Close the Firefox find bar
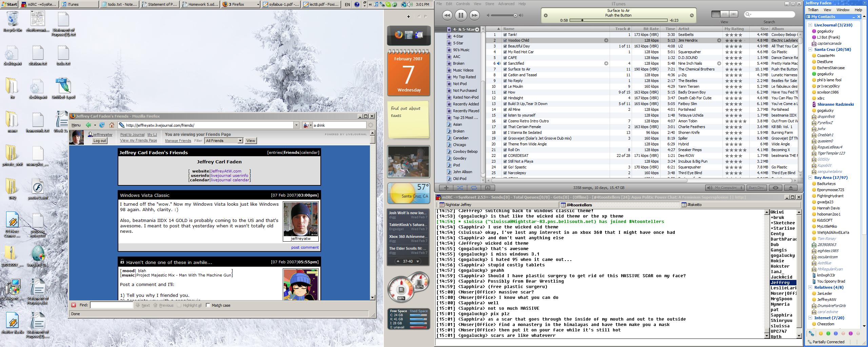Screen dimensions: 868x347 coord(74,305)
